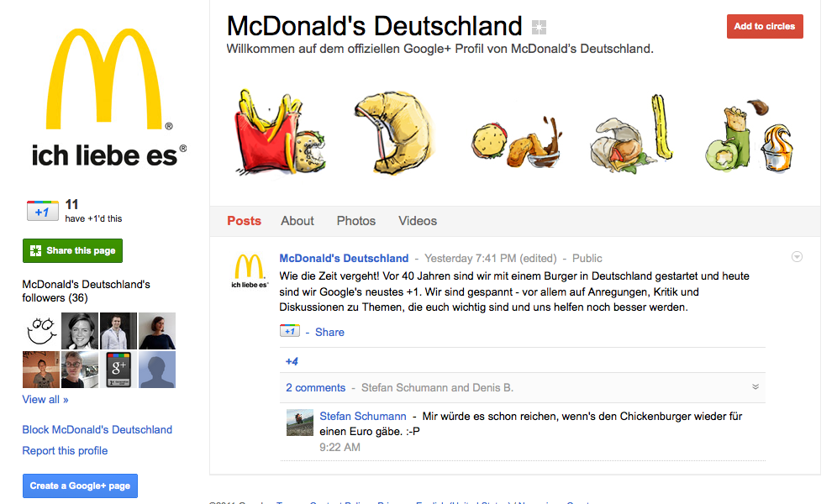837x504 pixels.
Task: Click Create a Google+ page button
Action: point(80,486)
